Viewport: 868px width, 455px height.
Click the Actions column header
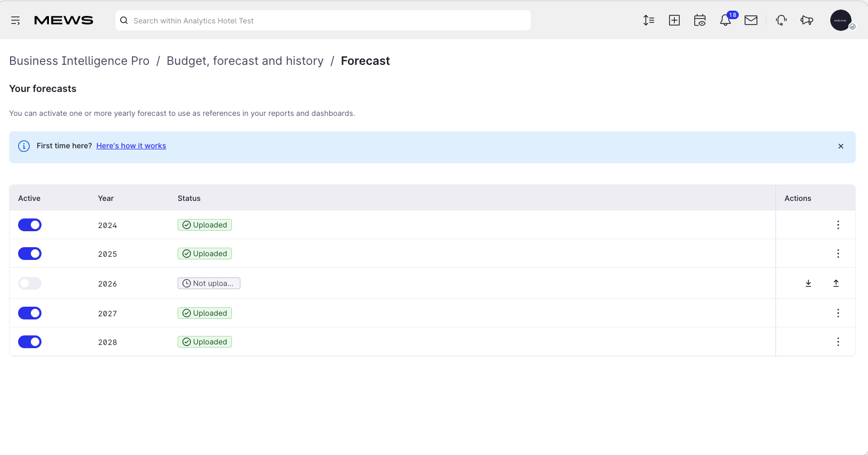[798, 198]
